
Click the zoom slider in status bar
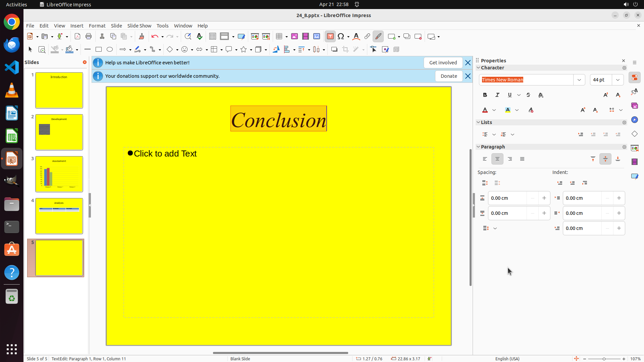(604, 359)
